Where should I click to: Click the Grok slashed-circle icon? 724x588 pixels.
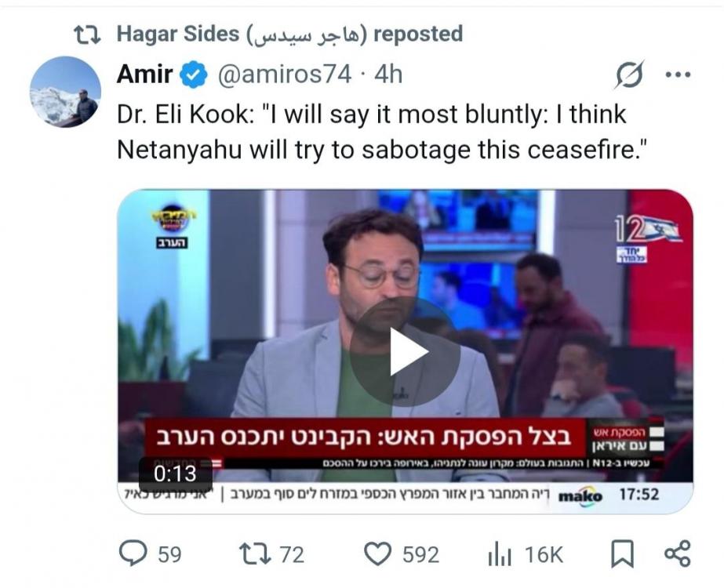click(629, 74)
